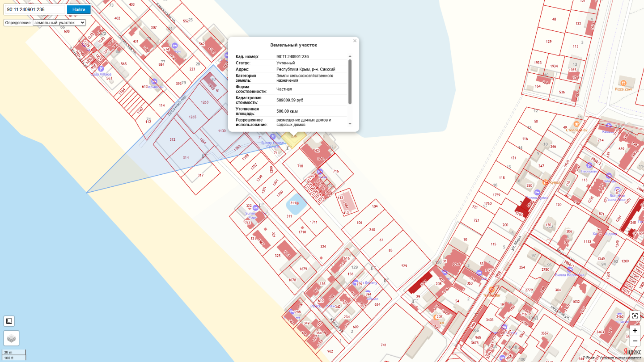The image size is (644, 362).
Task: Close the Земельный участок popup
Action: [x=355, y=41]
